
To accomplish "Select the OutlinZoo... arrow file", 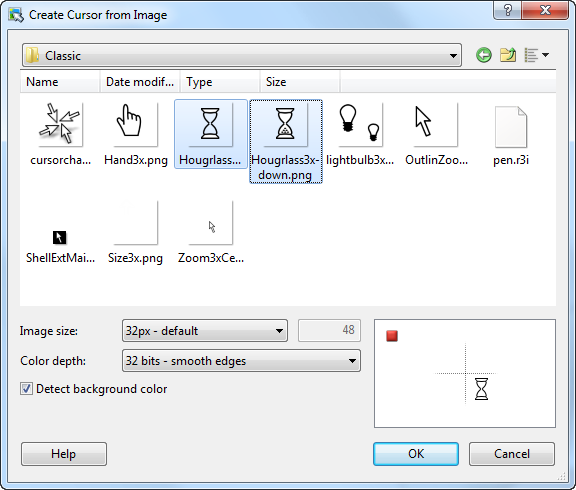I will coord(436,134).
